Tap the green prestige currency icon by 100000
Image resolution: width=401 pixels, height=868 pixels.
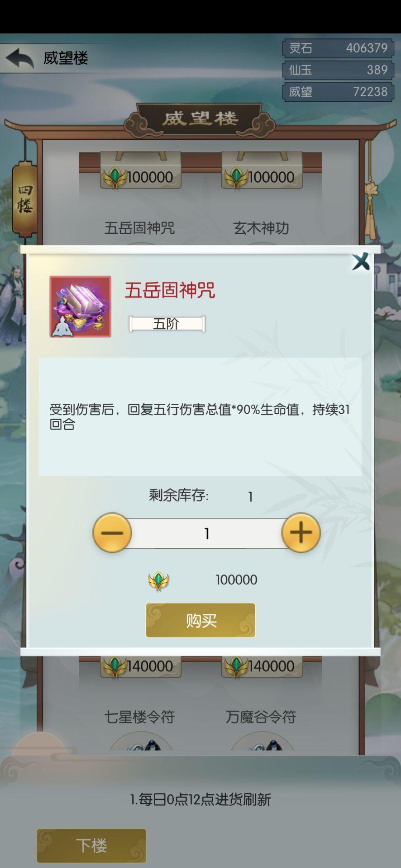click(x=158, y=580)
